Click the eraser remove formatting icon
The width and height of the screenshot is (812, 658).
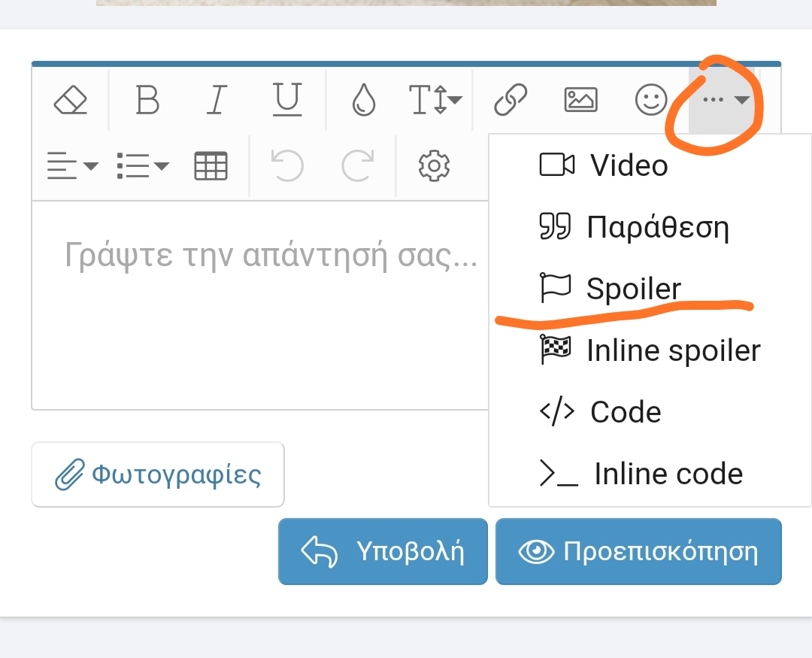(71, 99)
